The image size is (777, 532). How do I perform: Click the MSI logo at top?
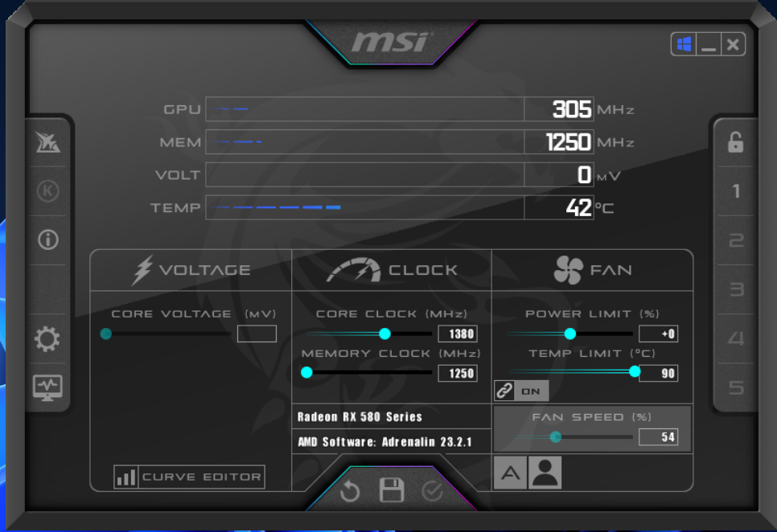(392, 42)
